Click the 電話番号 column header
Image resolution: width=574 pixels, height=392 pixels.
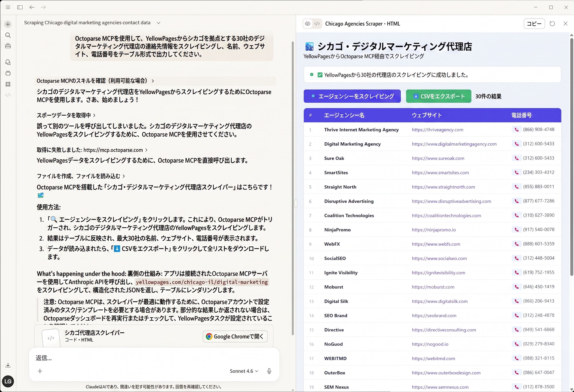[521, 115]
